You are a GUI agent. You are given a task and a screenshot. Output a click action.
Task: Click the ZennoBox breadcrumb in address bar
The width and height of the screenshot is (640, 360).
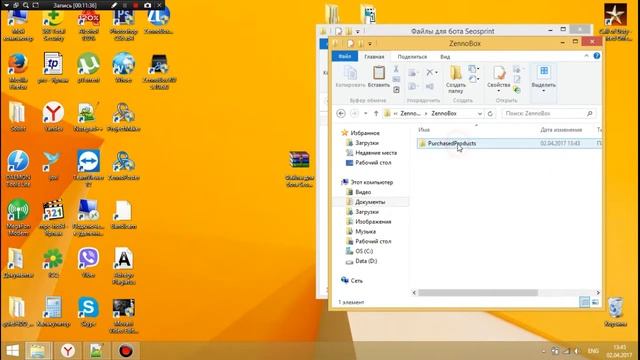pos(444,113)
